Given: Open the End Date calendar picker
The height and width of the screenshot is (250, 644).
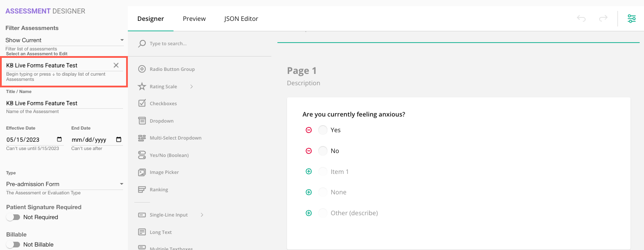Looking at the screenshot, I should tap(119, 140).
